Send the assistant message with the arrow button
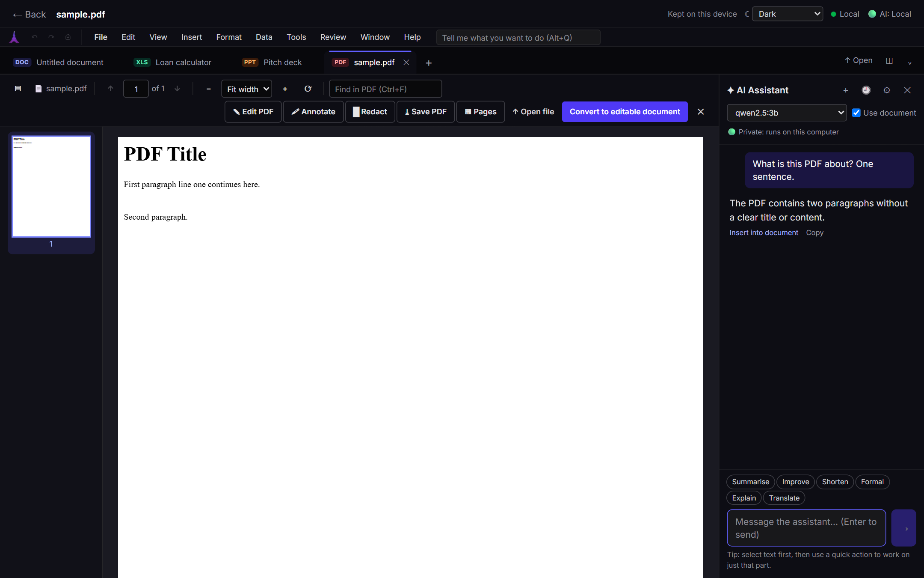 click(x=903, y=528)
